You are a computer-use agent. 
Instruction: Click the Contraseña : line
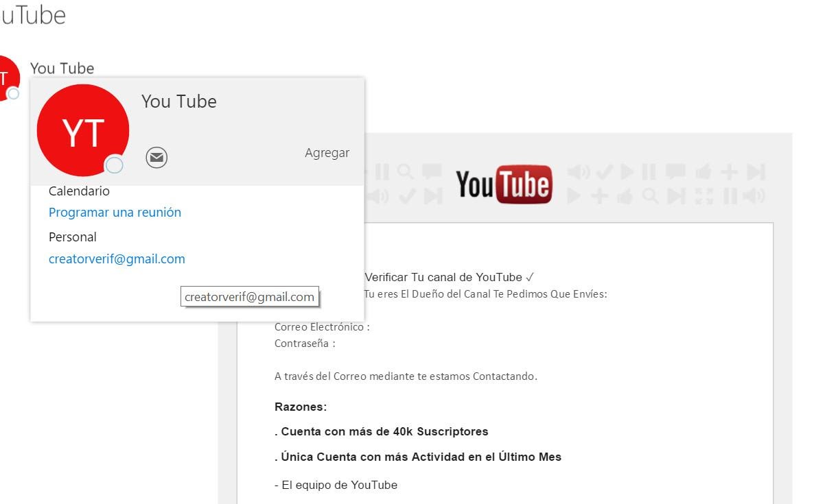pos(305,344)
